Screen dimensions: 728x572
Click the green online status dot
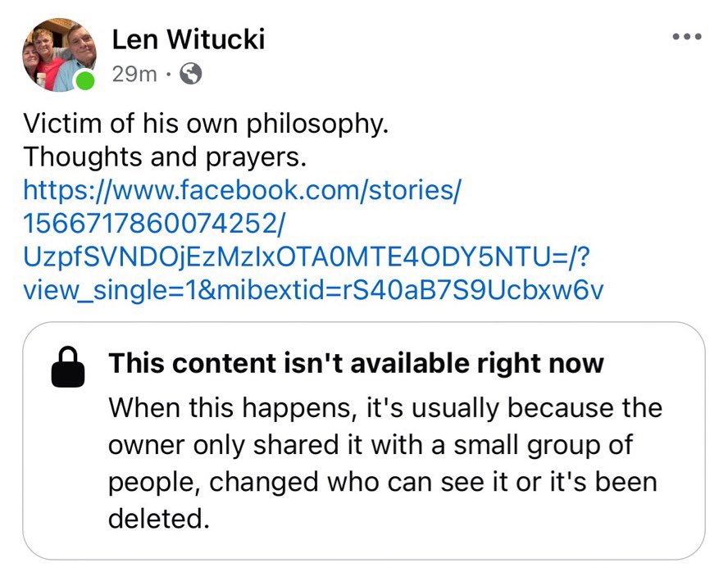[85, 80]
